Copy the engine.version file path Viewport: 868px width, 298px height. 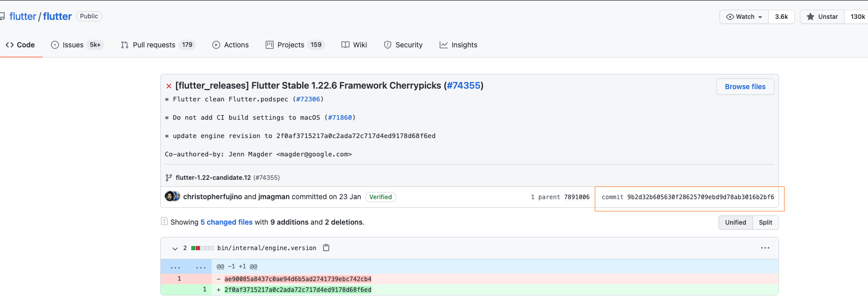coord(326,248)
